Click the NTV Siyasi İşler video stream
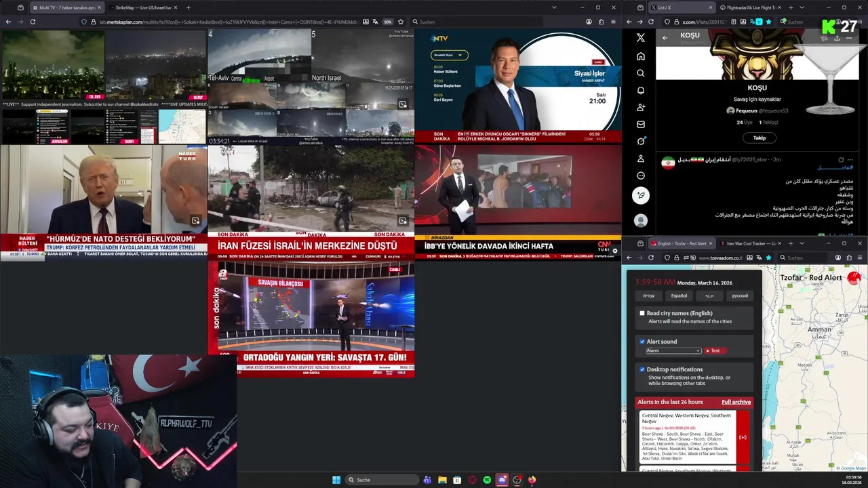Image resolution: width=868 pixels, height=488 pixels. pyautogui.click(x=518, y=86)
